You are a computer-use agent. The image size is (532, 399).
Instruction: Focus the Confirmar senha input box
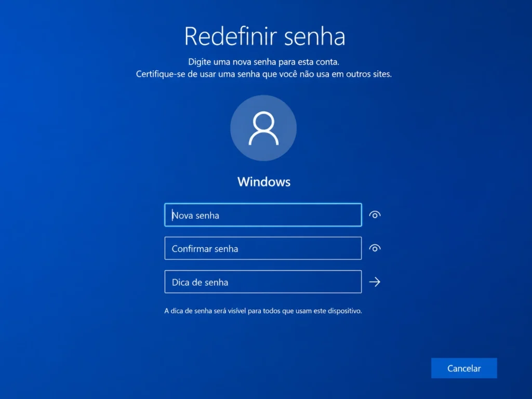(x=263, y=248)
